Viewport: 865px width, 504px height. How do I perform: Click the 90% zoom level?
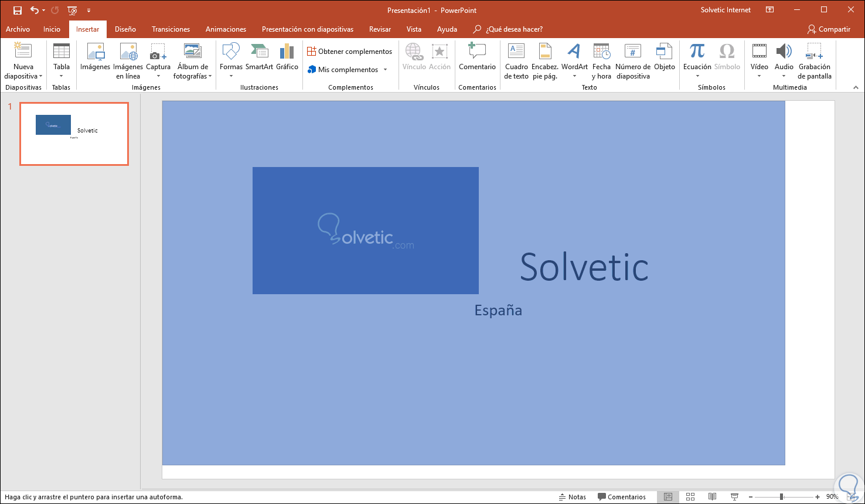pos(832,497)
